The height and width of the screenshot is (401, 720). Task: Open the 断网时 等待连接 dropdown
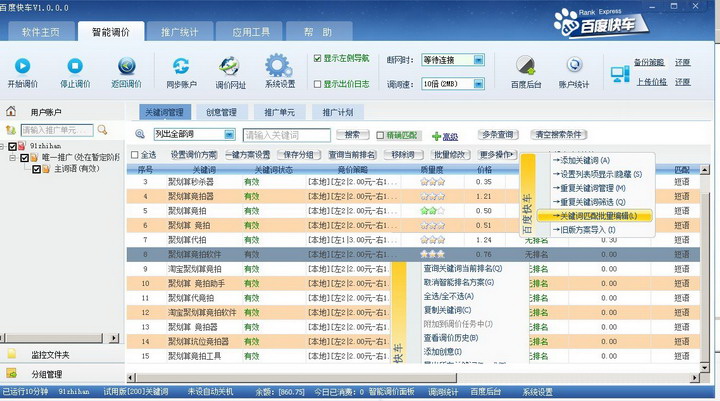(x=478, y=60)
